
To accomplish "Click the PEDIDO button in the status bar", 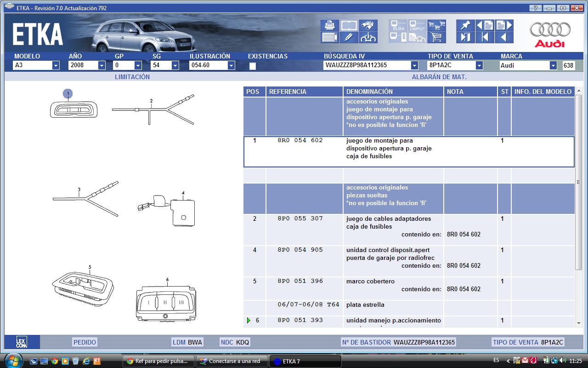I will click(x=85, y=342).
